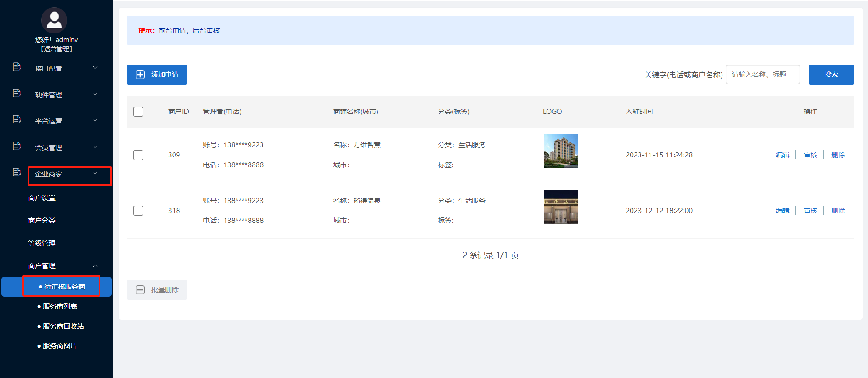This screenshot has height=378, width=868.
Task: Focus the keyword search input field
Action: click(763, 75)
